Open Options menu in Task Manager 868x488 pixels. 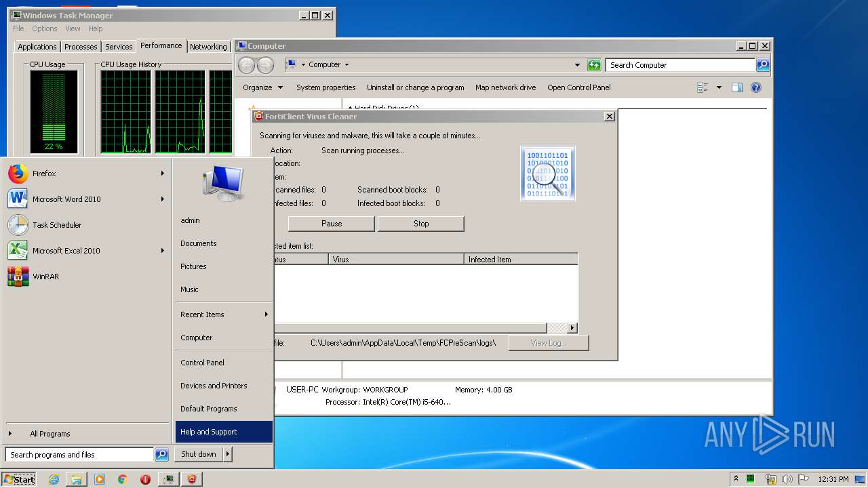(x=45, y=28)
